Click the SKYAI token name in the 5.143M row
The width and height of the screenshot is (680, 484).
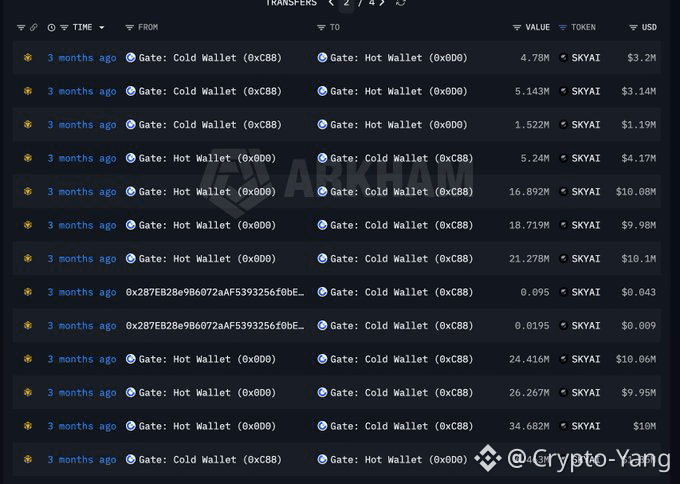click(585, 91)
